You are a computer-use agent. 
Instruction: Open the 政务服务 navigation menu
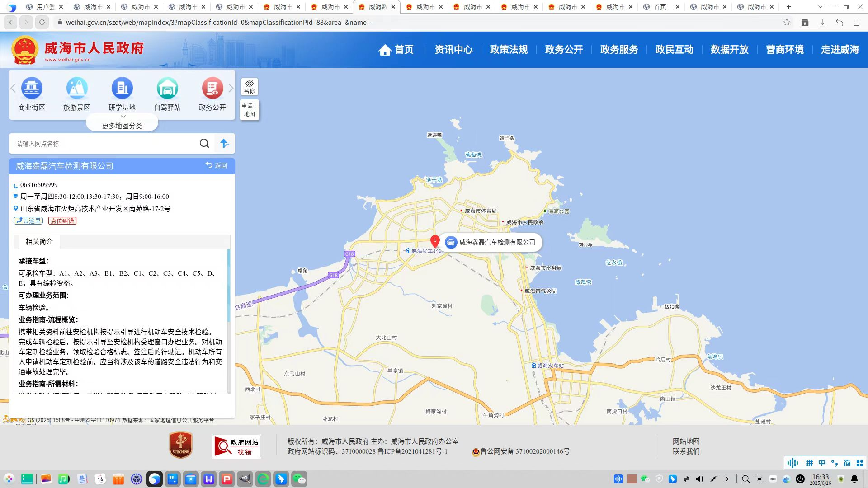click(x=619, y=50)
